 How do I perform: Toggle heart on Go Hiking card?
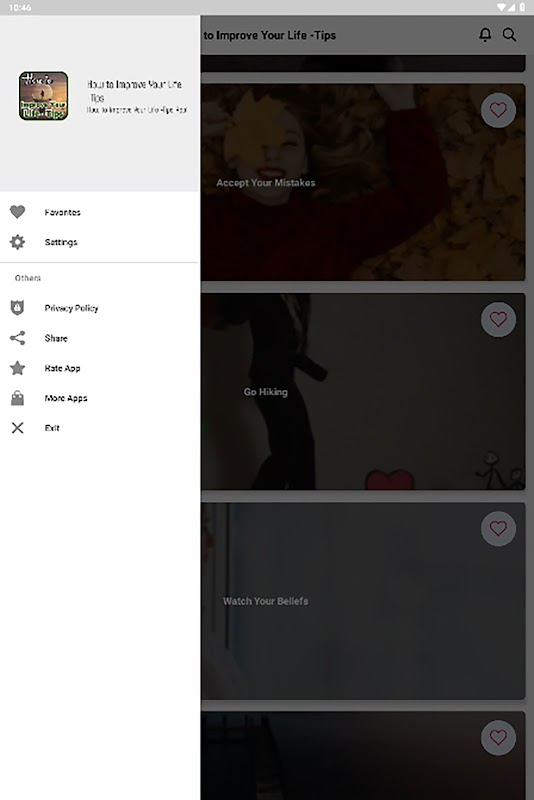tap(498, 319)
